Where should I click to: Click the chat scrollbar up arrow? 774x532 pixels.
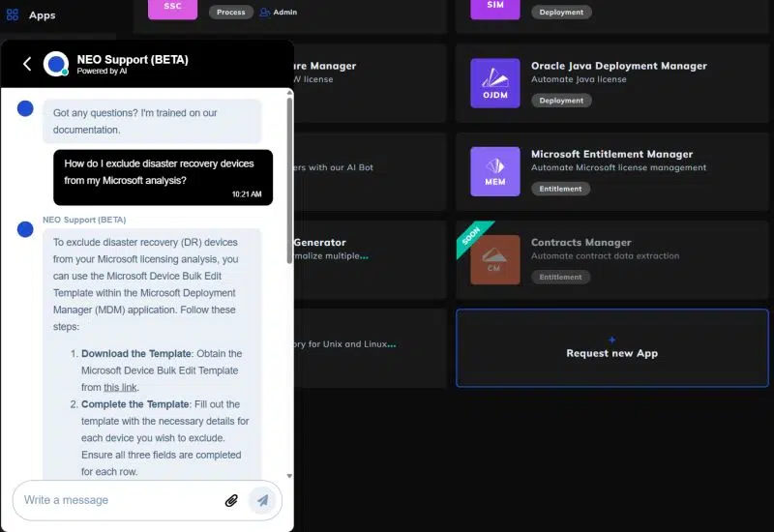(289, 93)
